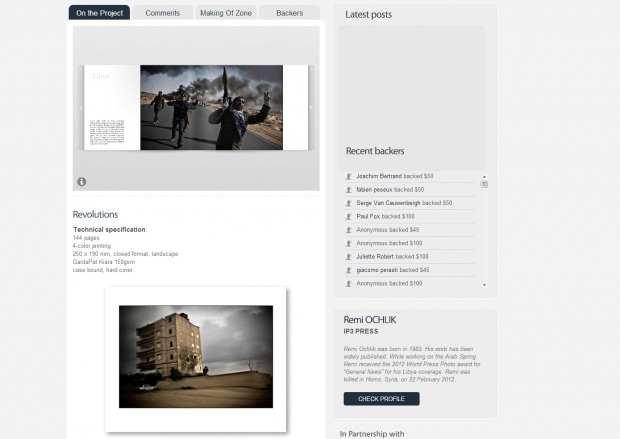Select the Backers tab
This screenshot has width=620, height=439.
[289, 13]
